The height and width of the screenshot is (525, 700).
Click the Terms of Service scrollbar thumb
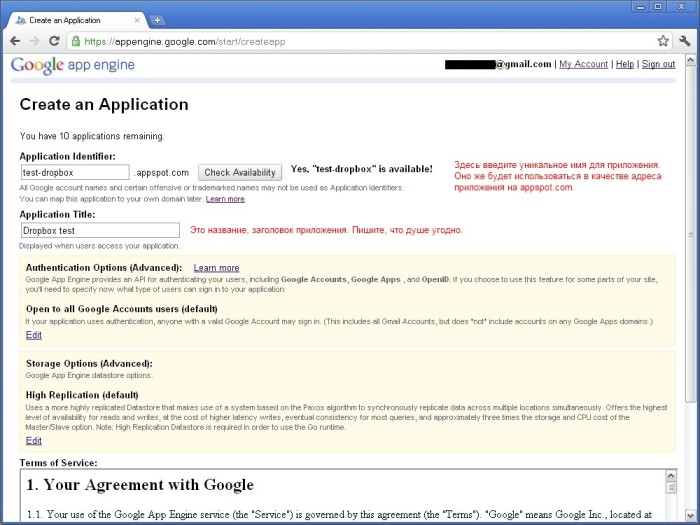[x=671, y=487]
